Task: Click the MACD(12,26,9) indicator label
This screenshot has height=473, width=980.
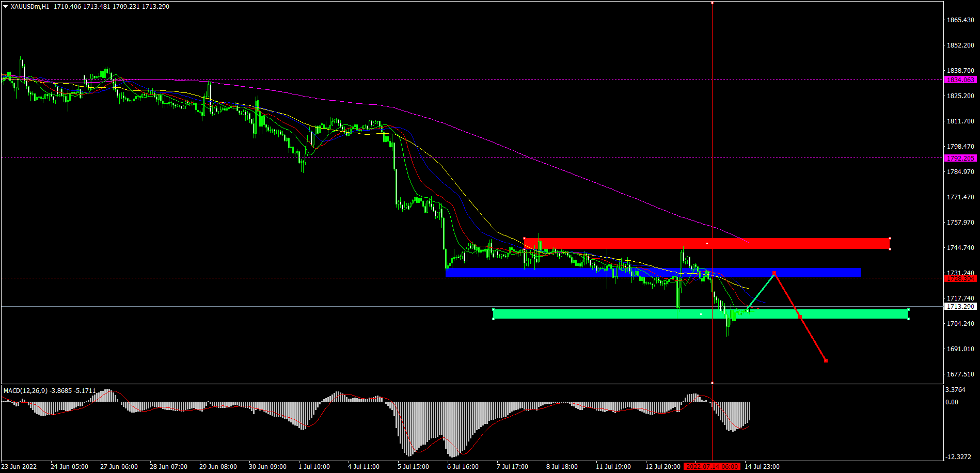Action: coord(26,391)
